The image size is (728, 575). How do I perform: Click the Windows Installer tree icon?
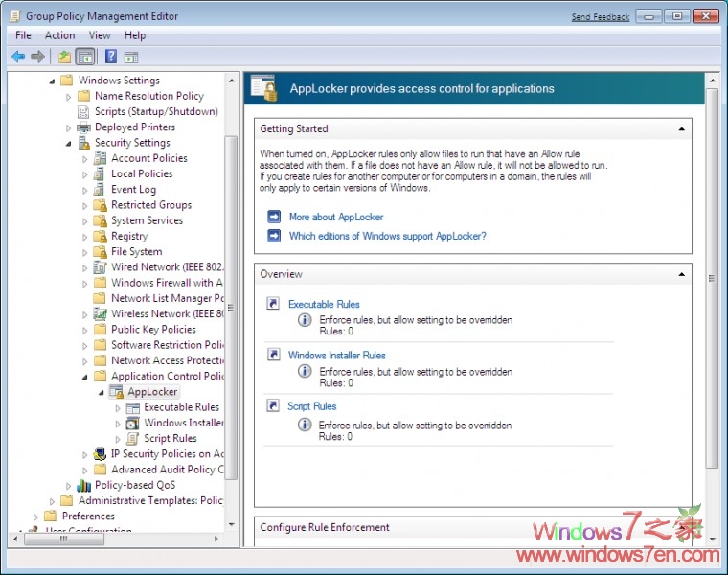(133, 424)
